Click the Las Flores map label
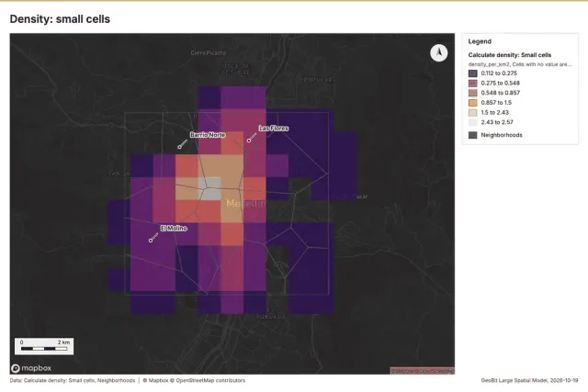The width and height of the screenshot is (588, 392). point(274,129)
